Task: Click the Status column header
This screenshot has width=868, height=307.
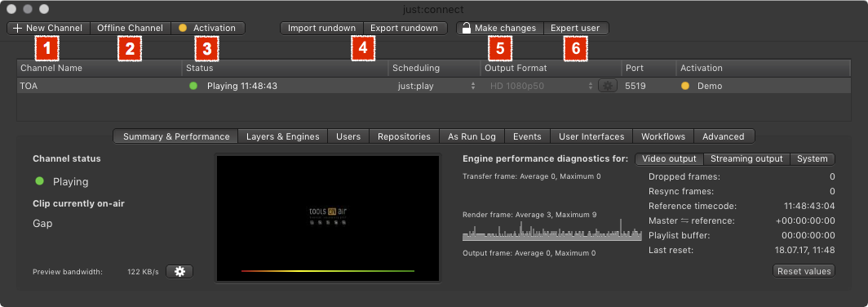Action: tap(286, 68)
